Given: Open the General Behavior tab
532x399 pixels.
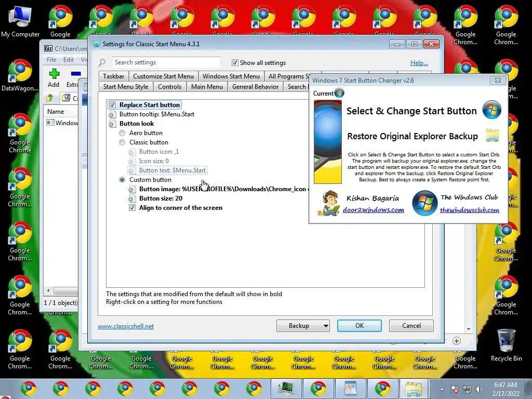Looking at the screenshot, I should pos(256,87).
